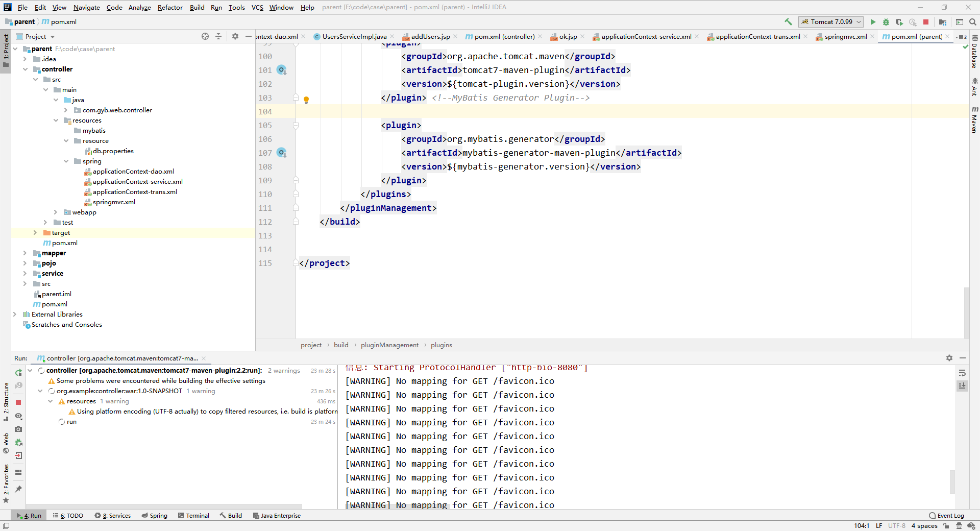Open the Event Log

[947, 516]
